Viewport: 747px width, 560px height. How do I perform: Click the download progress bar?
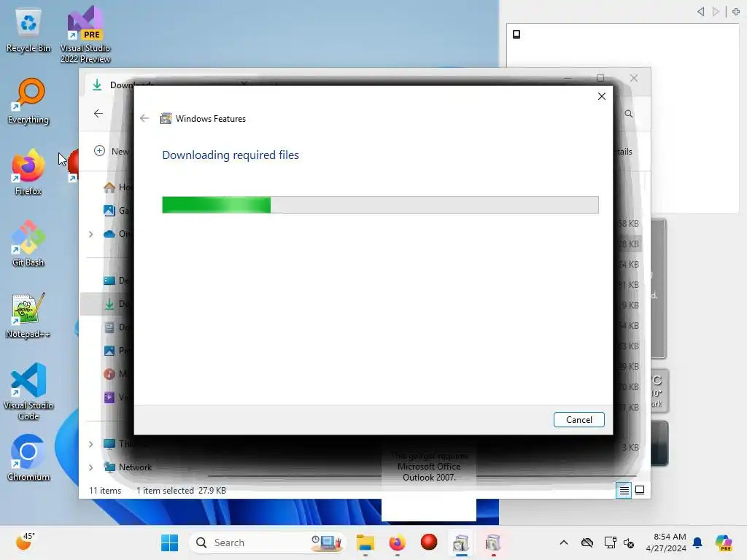380,205
